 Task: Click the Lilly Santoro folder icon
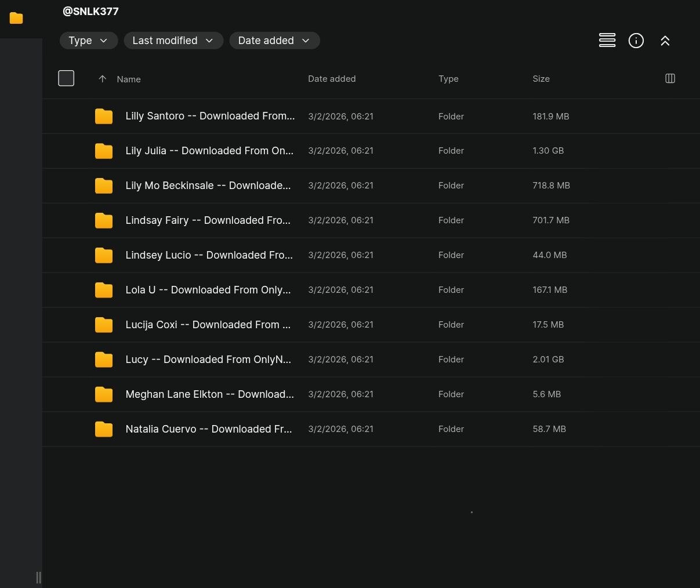click(x=104, y=117)
